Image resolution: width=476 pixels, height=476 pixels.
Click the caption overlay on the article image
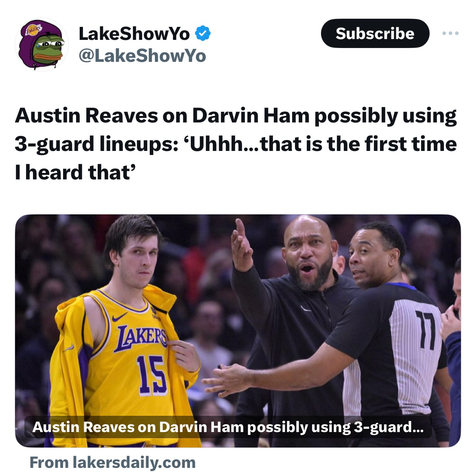pos(228,427)
